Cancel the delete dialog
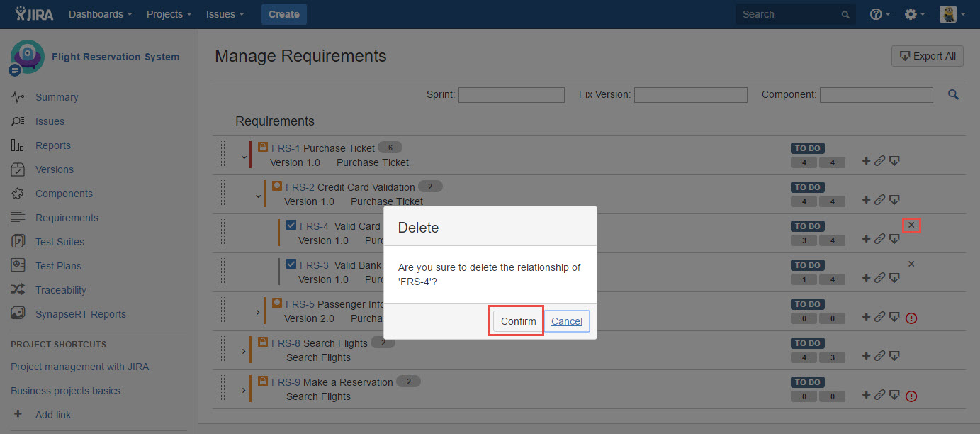 click(567, 321)
